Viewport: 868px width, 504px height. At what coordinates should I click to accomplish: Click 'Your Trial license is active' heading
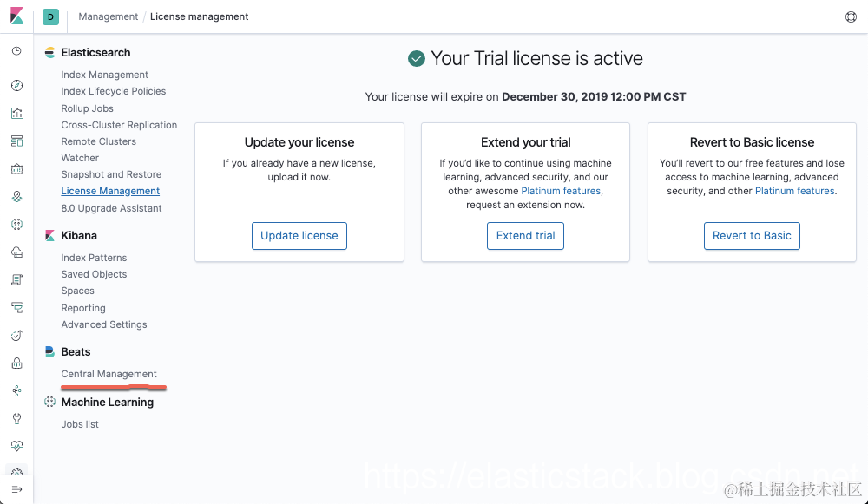pos(536,58)
